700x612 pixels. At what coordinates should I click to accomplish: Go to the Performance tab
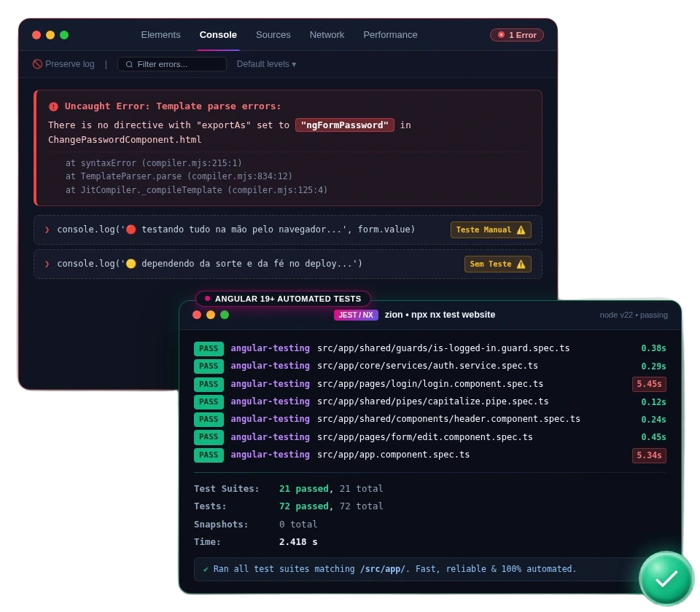[390, 35]
